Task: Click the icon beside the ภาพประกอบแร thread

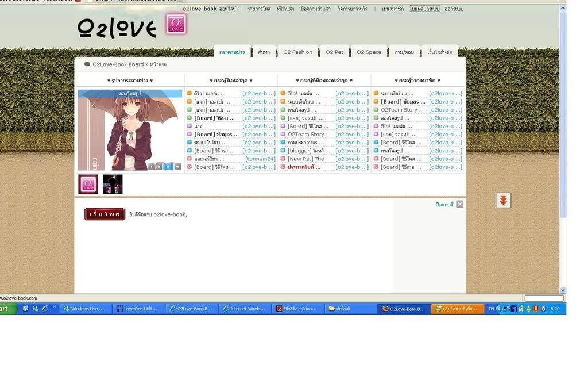Action: pos(283,143)
